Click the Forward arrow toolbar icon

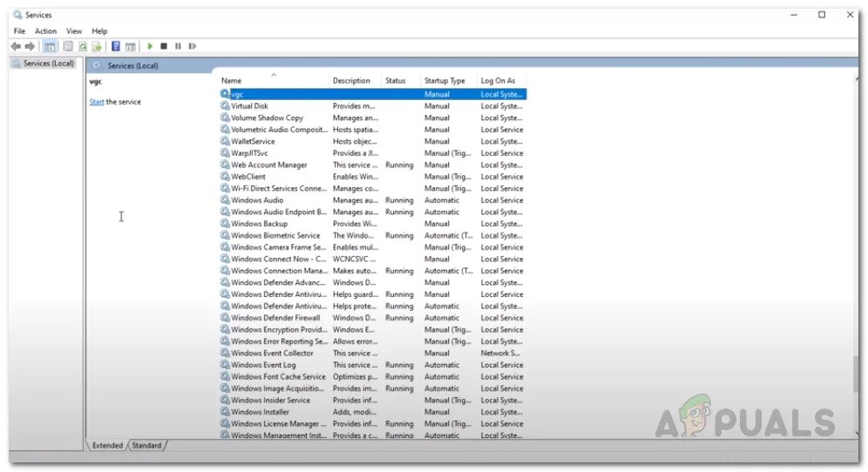coord(31,46)
